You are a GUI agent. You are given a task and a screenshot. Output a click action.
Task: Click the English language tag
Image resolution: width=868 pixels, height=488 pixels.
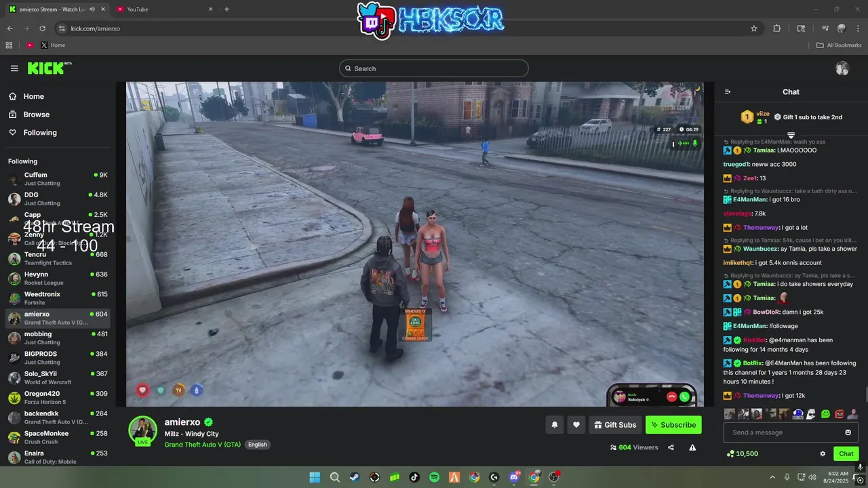point(257,445)
